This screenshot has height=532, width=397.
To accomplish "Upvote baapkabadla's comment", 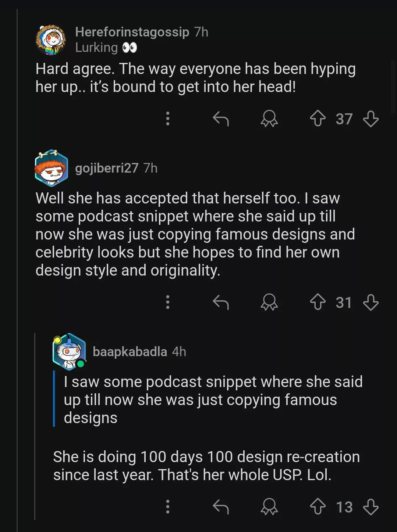I will tap(318, 507).
